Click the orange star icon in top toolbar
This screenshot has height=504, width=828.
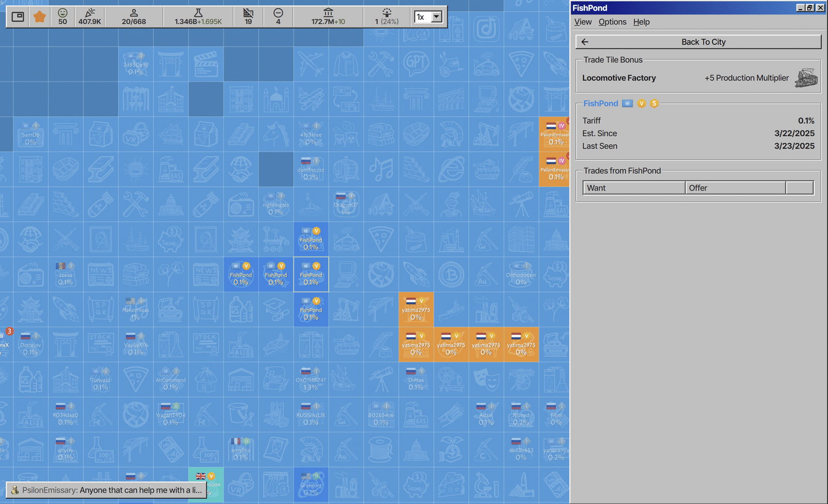coord(39,17)
